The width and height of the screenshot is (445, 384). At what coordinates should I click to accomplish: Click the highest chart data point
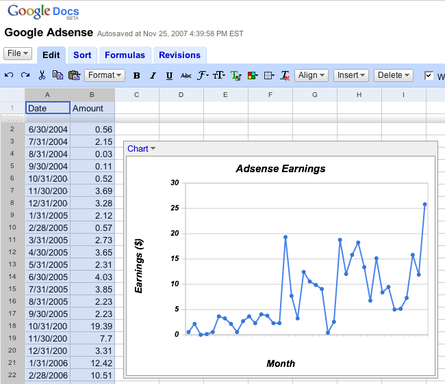pyautogui.click(x=425, y=204)
